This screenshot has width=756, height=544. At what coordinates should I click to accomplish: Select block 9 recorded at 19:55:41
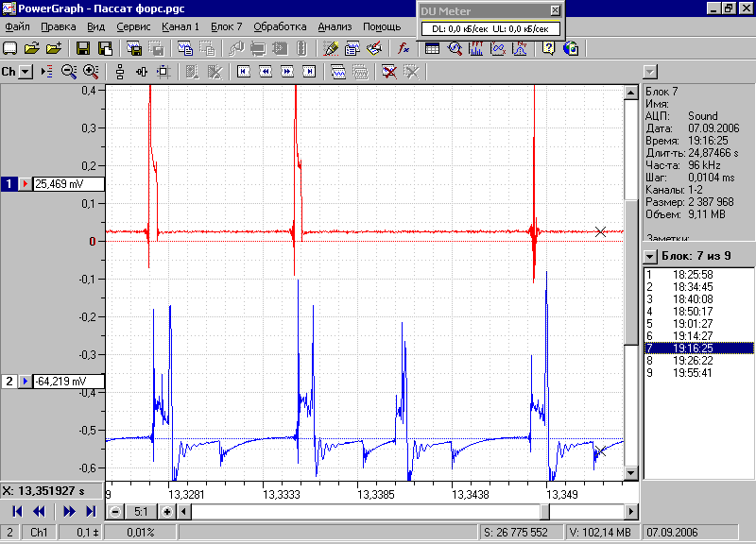coord(698,373)
